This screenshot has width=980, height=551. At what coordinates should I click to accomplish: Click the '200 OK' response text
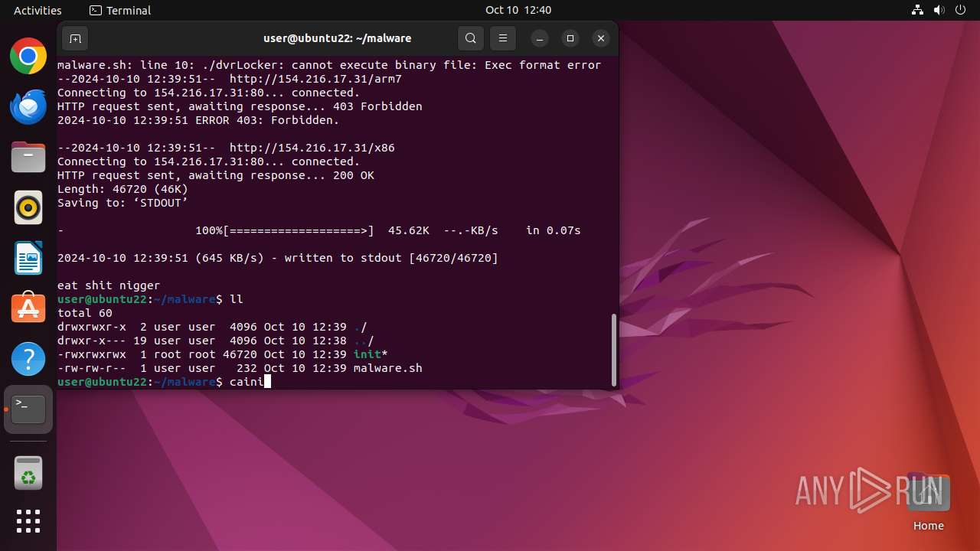[354, 175]
